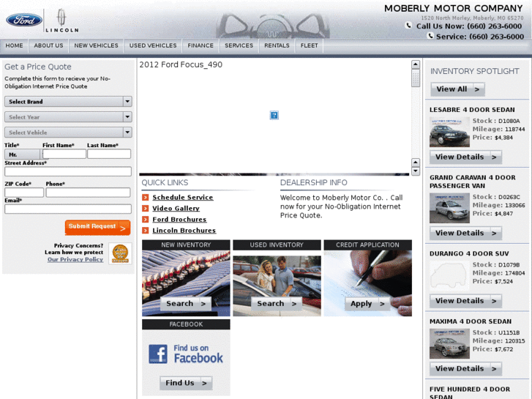Click Search under New Inventory
This screenshot has height=399, width=532.
pos(186,304)
